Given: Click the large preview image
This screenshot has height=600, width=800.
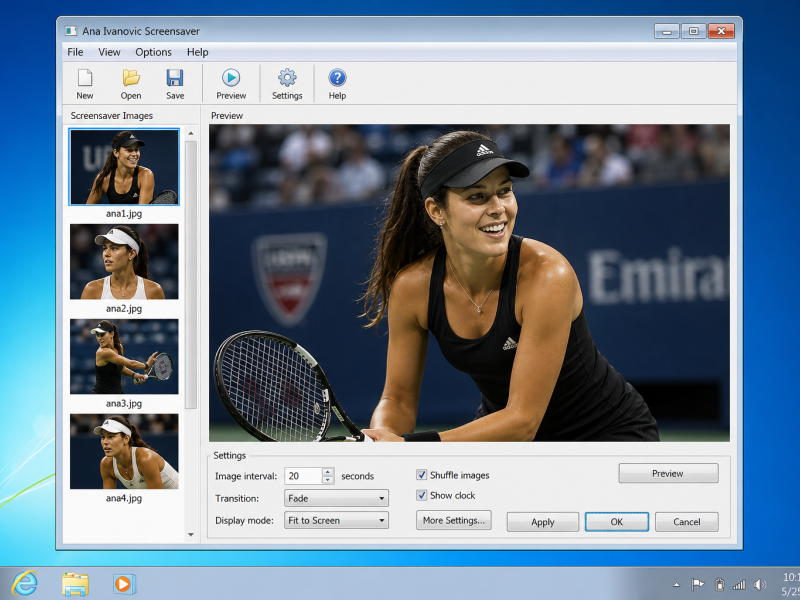Looking at the screenshot, I should tap(469, 283).
